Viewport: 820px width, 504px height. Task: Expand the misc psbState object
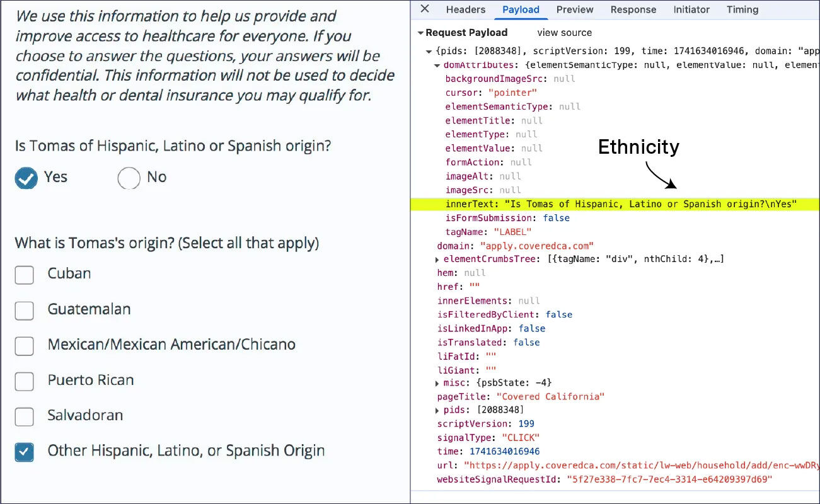[437, 382]
